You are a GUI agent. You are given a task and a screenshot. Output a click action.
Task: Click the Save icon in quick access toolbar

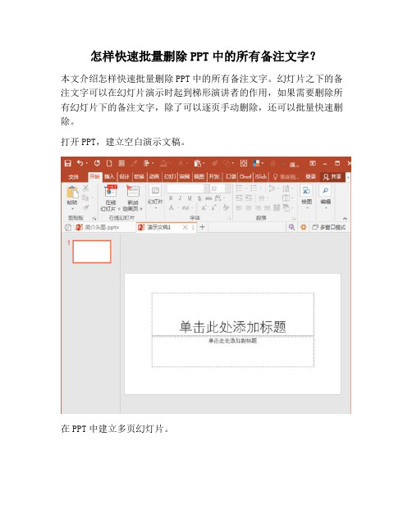tap(67, 164)
